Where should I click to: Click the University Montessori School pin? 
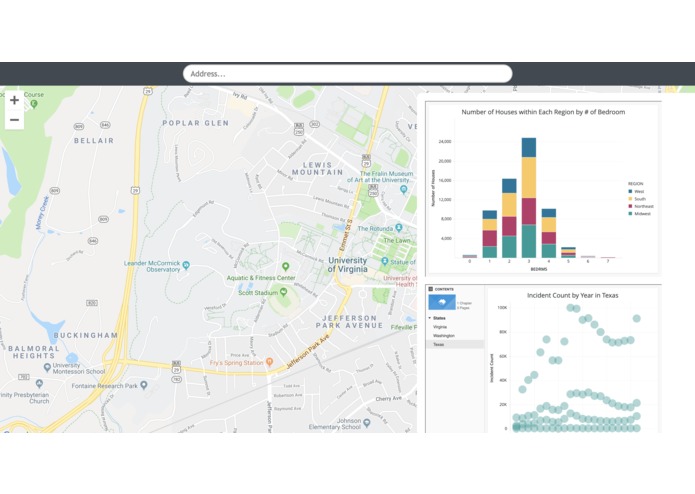click(x=47, y=367)
